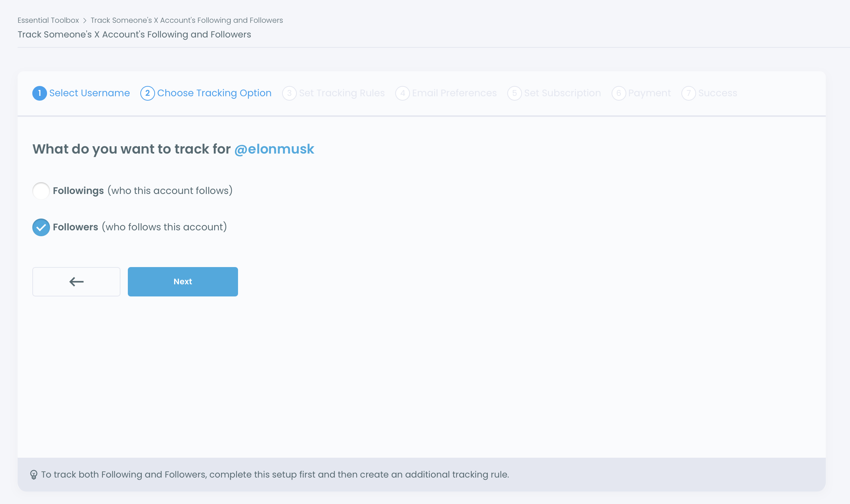
Task: Open the Track Someone's X Account breadcrumb
Action: 187,20
